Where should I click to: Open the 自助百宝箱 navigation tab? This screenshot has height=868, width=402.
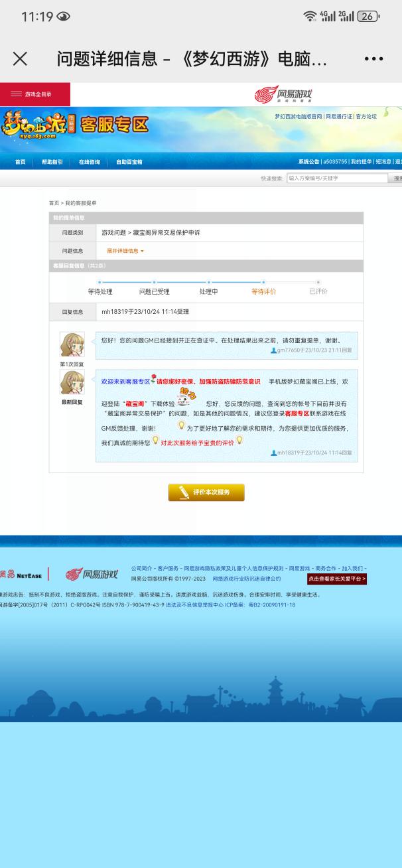[x=129, y=162]
